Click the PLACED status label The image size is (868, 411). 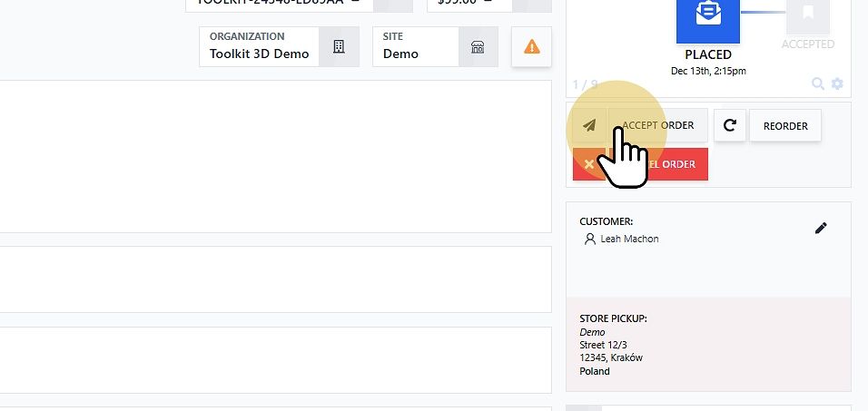tap(708, 54)
